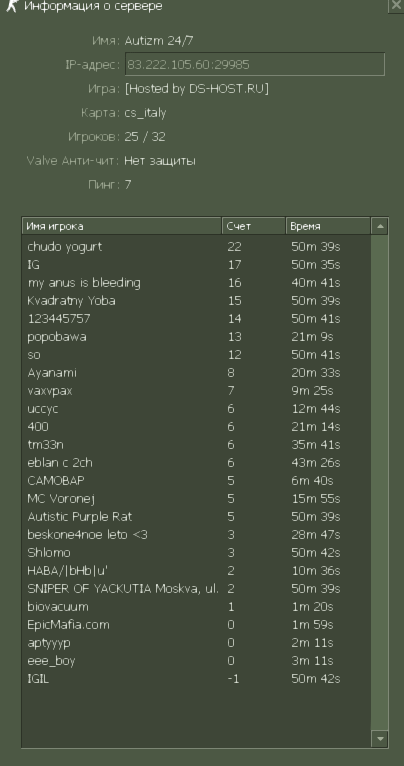Click the scrollbar down arrow
The image size is (404, 766).
pyautogui.click(x=380, y=738)
